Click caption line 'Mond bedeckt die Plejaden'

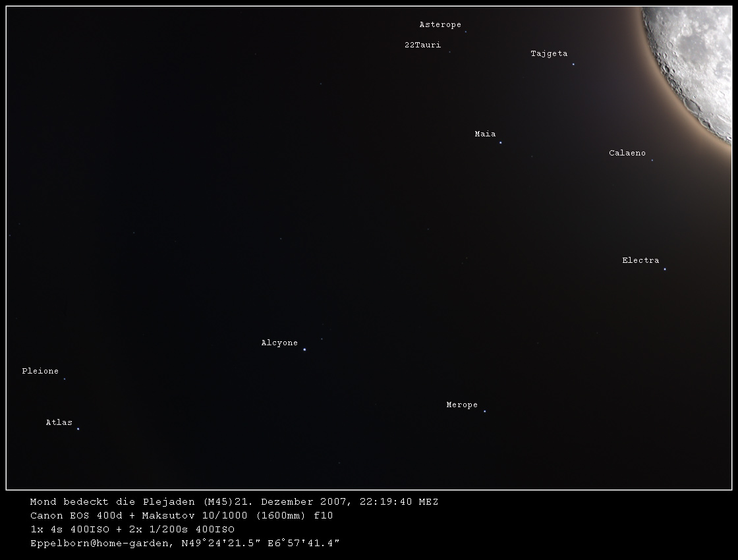pos(234,501)
